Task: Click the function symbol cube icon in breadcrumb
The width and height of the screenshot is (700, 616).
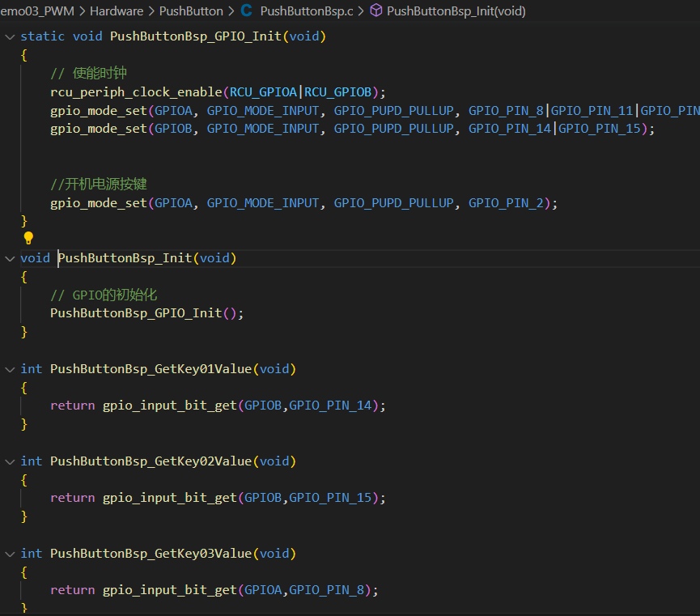Action: pos(375,11)
